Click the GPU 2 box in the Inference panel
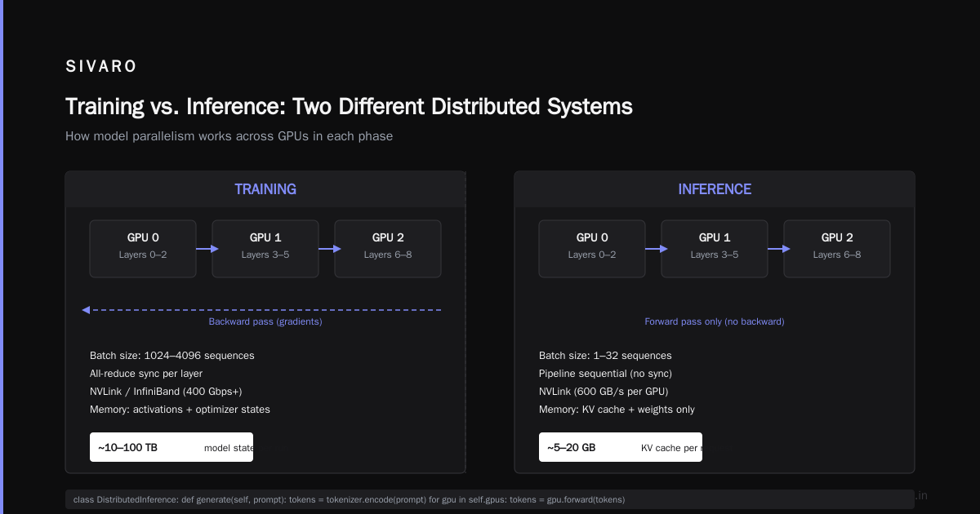The width and height of the screenshot is (980, 514). point(837,249)
